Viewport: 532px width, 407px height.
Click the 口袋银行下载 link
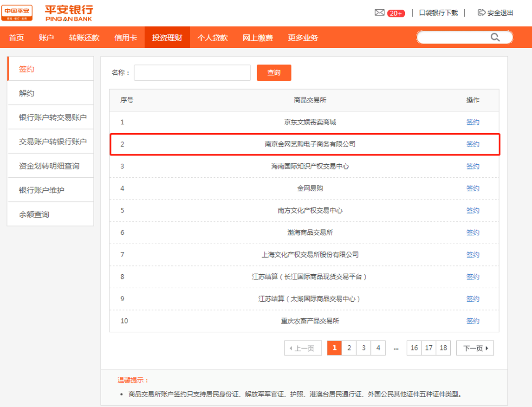tap(439, 13)
